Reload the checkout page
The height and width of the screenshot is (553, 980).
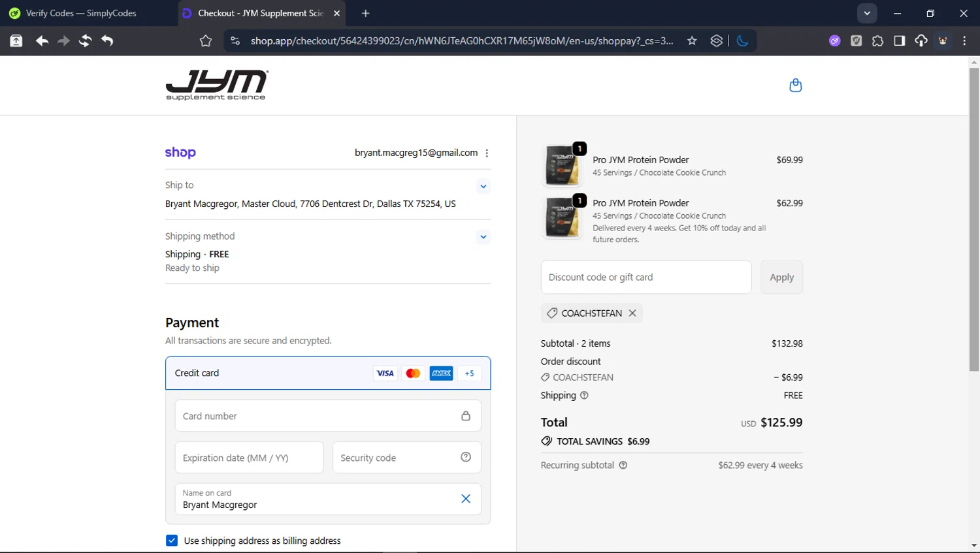tap(85, 40)
